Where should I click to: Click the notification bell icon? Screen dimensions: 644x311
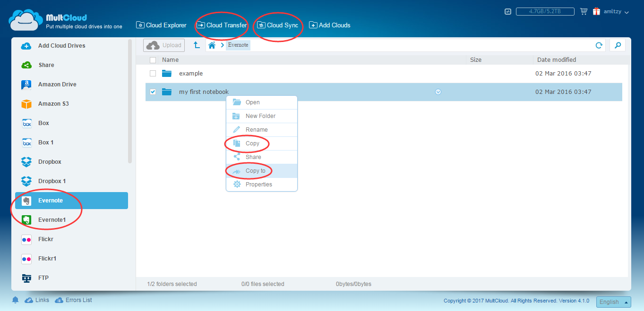coord(16,300)
